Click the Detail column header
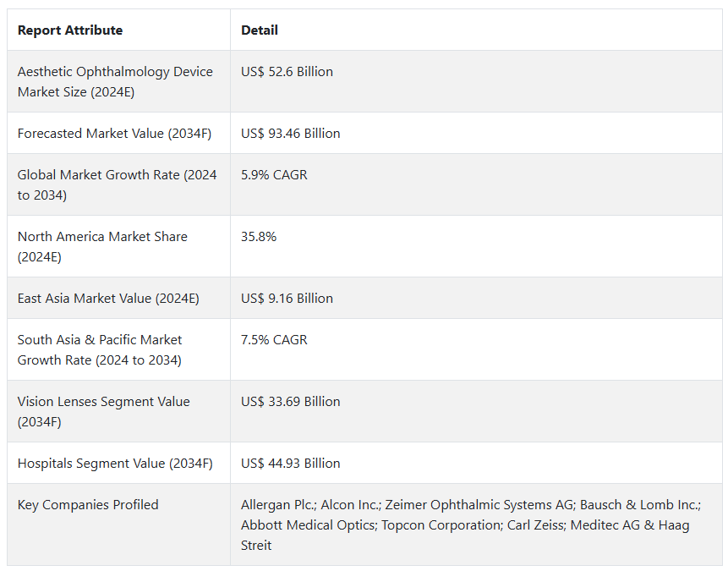728x571 pixels. coord(260,30)
